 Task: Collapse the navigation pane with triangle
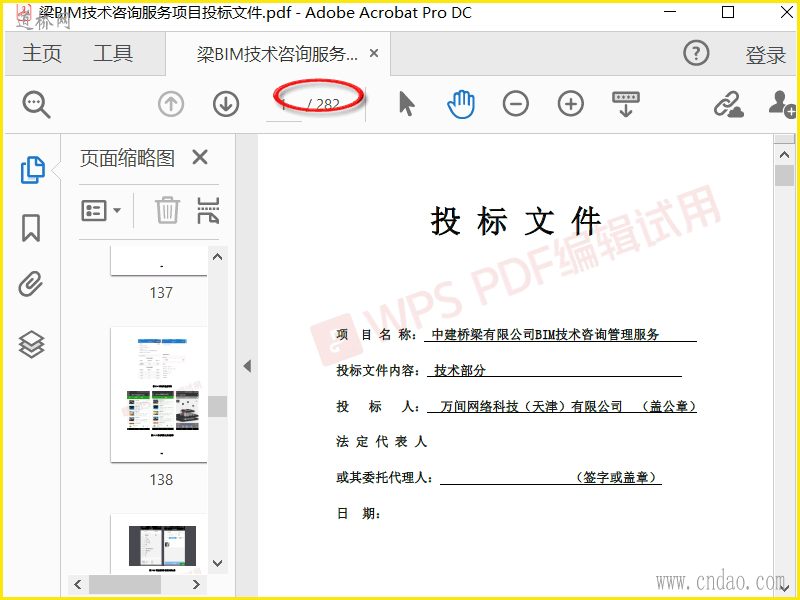tap(247, 366)
